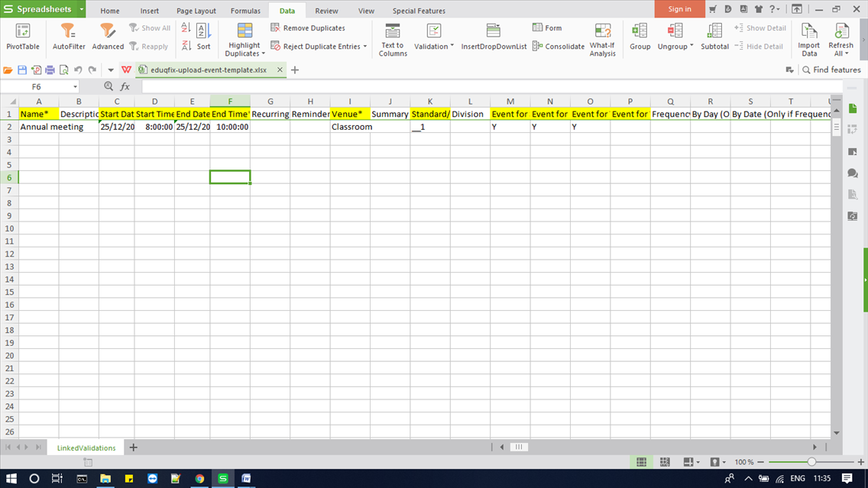Add a new document tab
The image size is (868, 488).
pos(294,69)
